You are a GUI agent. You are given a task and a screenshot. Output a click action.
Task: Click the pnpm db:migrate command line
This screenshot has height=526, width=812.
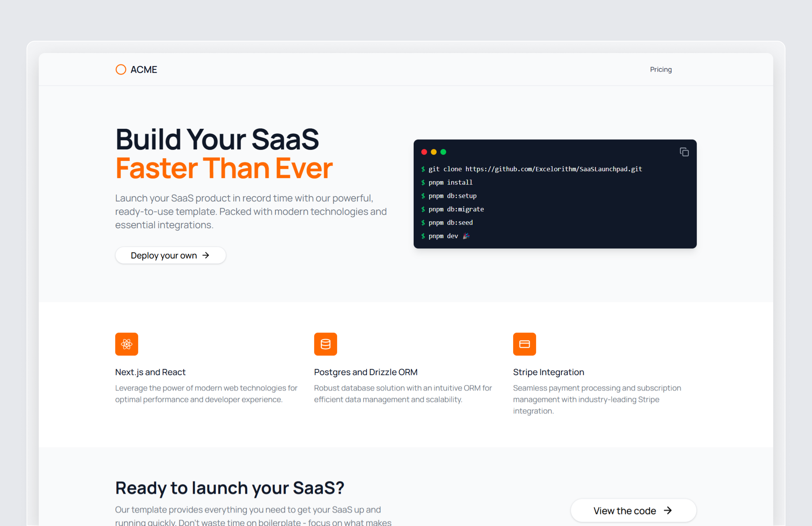click(x=456, y=209)
